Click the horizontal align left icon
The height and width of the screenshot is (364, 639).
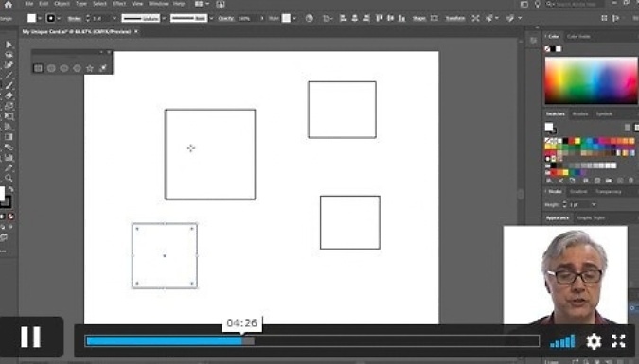(x=343, y=18)
